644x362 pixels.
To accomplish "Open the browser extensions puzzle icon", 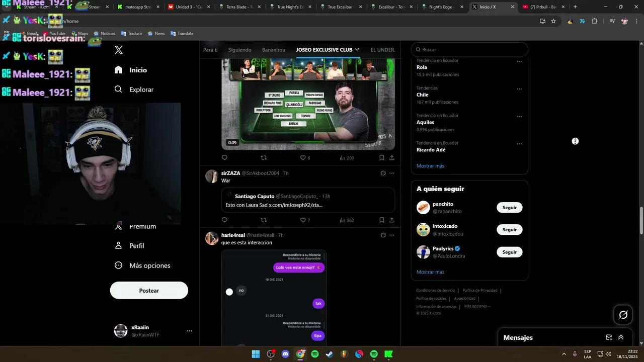I will (x=594, y=21).
